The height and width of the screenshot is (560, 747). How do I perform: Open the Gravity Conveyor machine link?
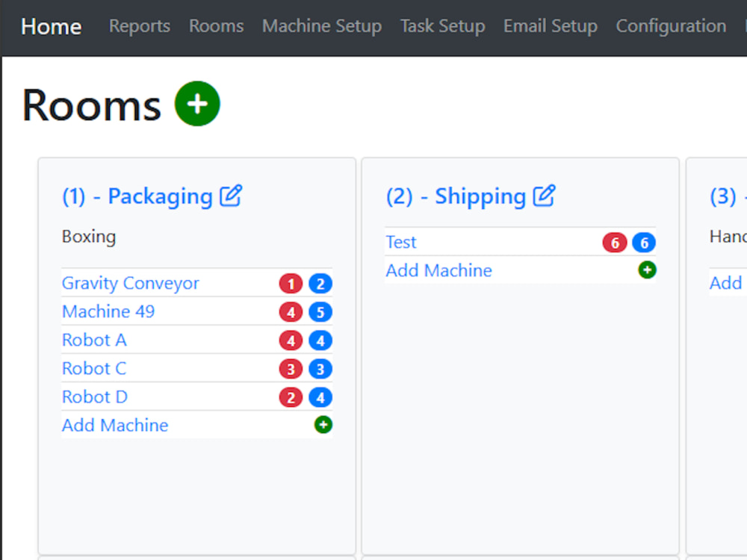tap(130, 283)
